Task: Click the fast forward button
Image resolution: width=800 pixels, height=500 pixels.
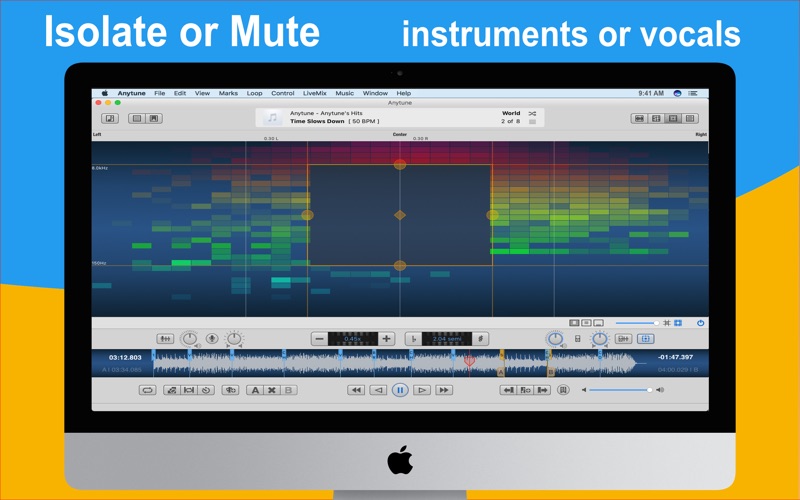Action: (444, 390)
